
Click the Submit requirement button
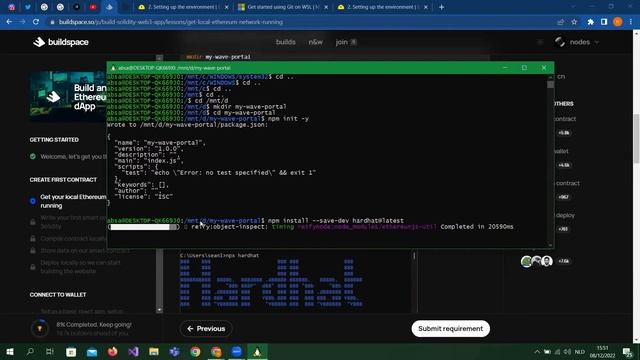click(450, 329)
